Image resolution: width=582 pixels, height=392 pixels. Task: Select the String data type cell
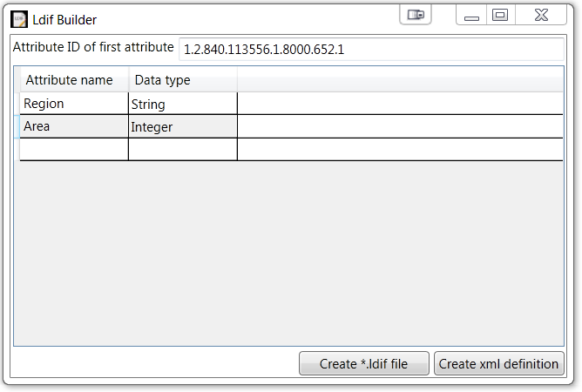[x=182, y=104]
